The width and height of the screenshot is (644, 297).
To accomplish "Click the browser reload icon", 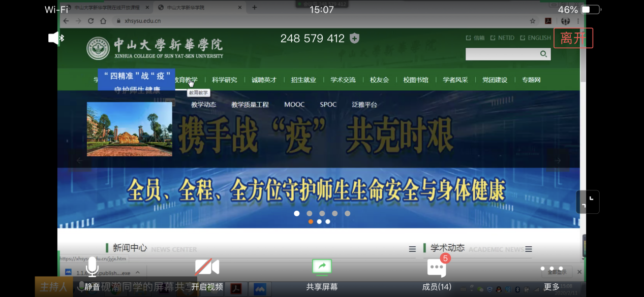I will point(91,21).
